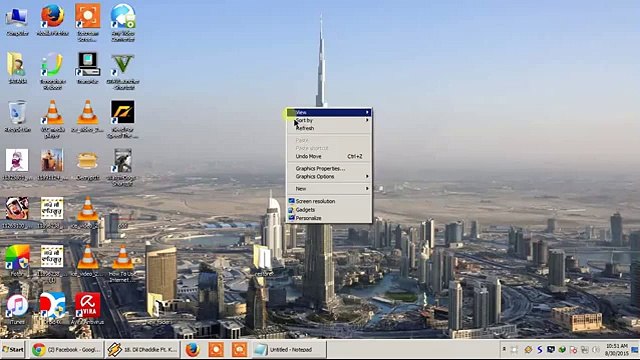This screenshot has height=360, width=640.
Task: Show hidden tray icons arrow
Action: point(504,349)
